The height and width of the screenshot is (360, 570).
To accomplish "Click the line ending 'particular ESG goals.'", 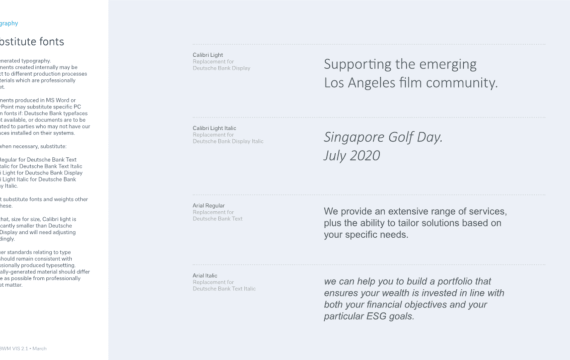I will 369,316.
